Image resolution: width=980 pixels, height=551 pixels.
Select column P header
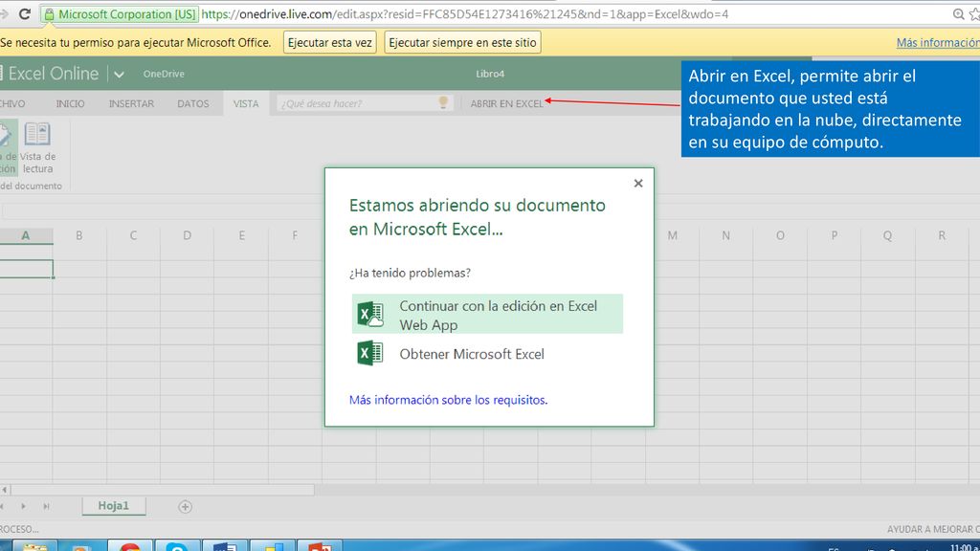pos(835,235)
